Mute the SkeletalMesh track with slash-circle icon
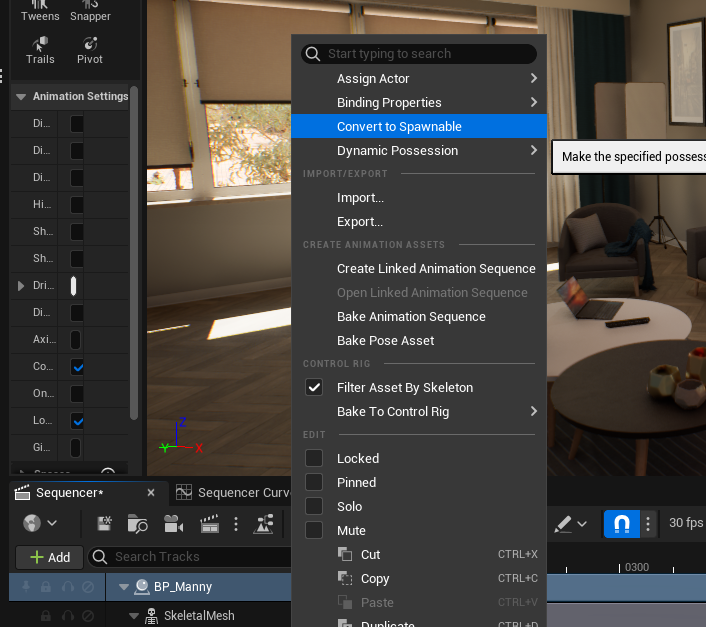 [x=88, y=615]
